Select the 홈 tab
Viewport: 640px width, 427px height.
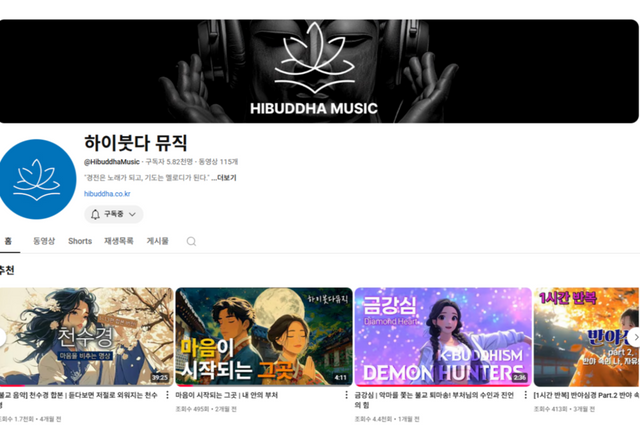[8, 241]
